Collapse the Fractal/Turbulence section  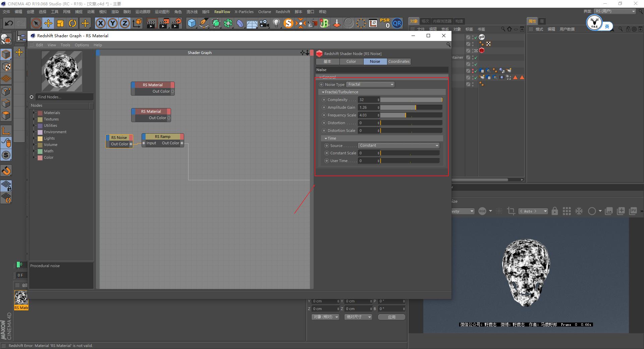click(323, 92)
